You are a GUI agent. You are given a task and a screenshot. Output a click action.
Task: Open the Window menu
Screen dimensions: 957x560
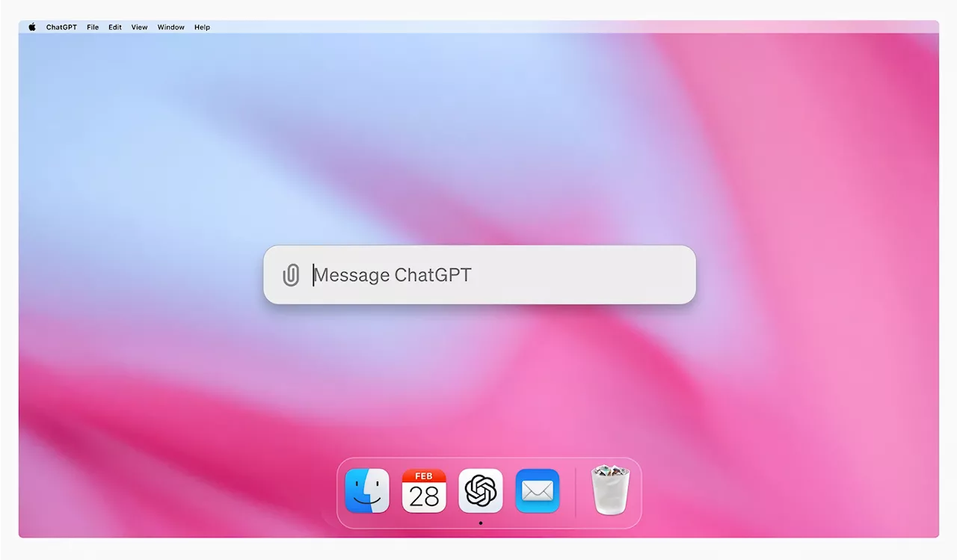(171, 27)
